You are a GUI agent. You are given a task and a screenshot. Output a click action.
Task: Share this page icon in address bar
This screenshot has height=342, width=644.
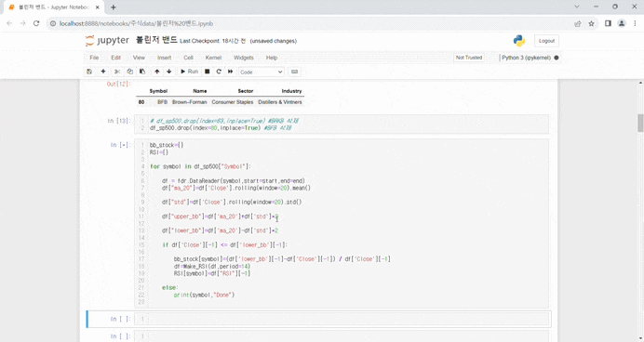point(578,24)
